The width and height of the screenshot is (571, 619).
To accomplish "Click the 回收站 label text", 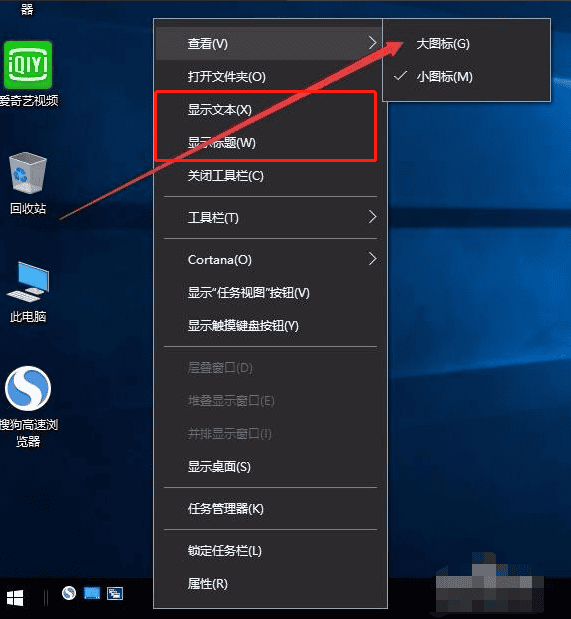I will pyautogui.click(x=28, y=208).
